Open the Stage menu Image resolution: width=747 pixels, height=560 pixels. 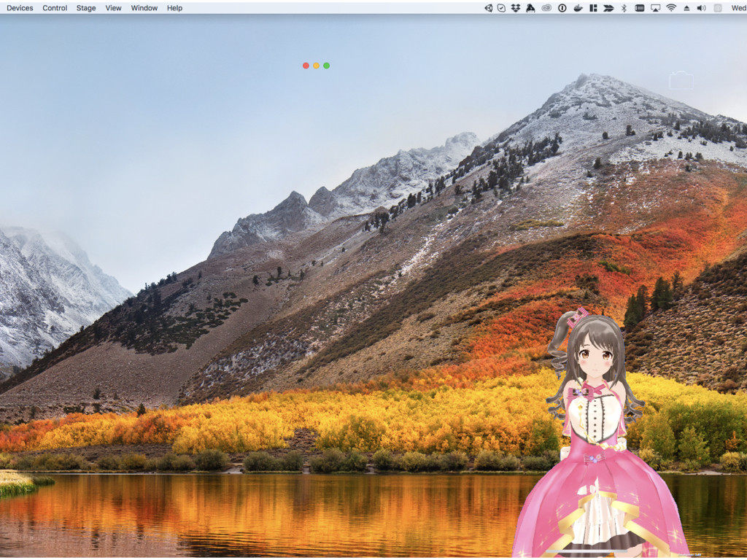[86, 8]
